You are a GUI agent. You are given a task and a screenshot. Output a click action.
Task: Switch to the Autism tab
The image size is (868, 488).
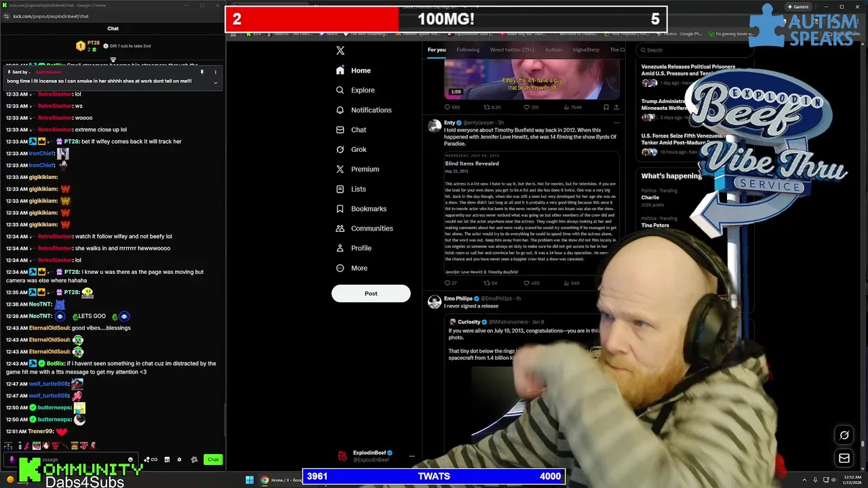[x=553, y=49]
